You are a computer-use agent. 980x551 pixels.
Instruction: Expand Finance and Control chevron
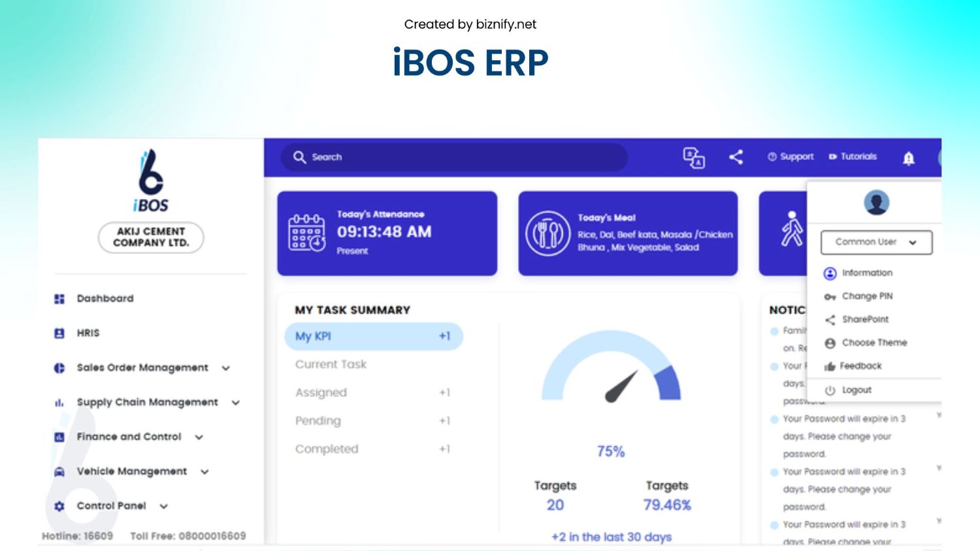tap(199, 437)
